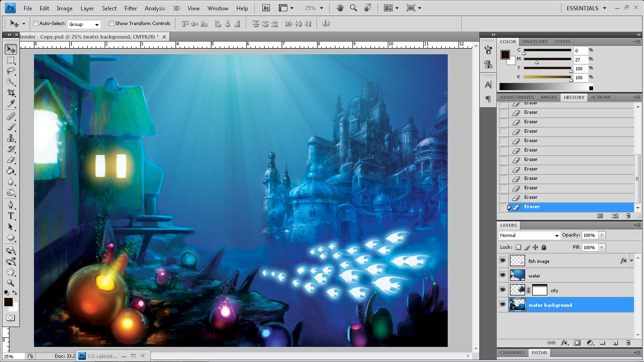
Task: Select the Rectangular Marquee tool
Action: (x=11, y=60)
